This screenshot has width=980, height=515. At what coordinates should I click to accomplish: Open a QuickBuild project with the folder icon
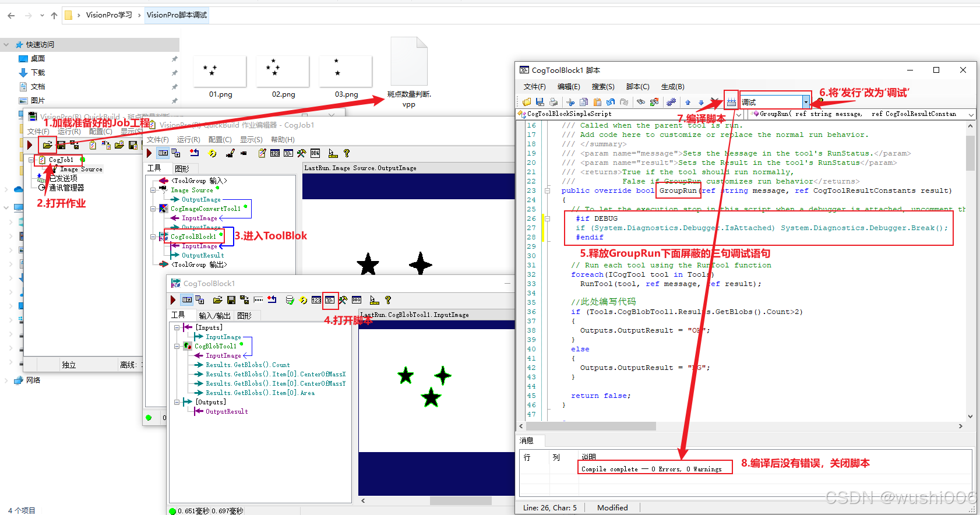pos(48,144)
